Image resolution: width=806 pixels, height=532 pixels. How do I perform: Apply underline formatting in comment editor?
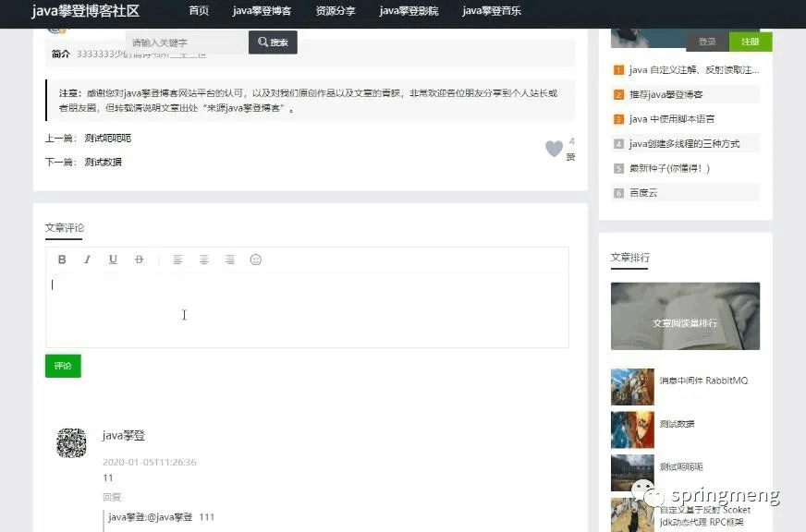(113, 260)
